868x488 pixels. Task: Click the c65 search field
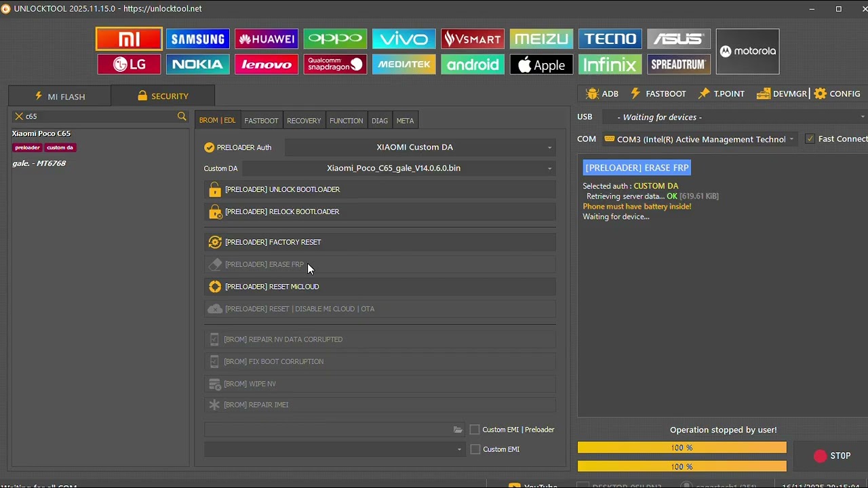click(100, 117)
